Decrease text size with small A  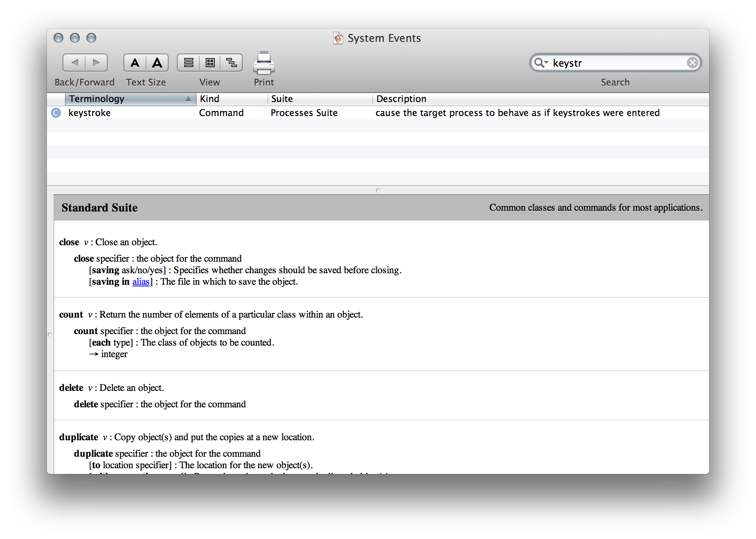point(135,63)
